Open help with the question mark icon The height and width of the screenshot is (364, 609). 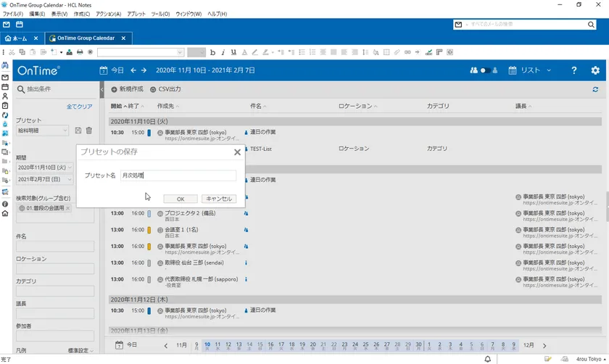(x=574, y=70)
